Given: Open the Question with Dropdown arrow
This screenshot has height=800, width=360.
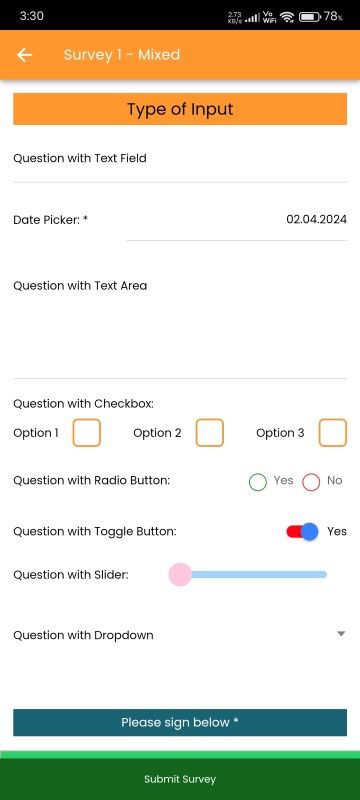Looking at the screenshot, I should [x=341, y=634].
